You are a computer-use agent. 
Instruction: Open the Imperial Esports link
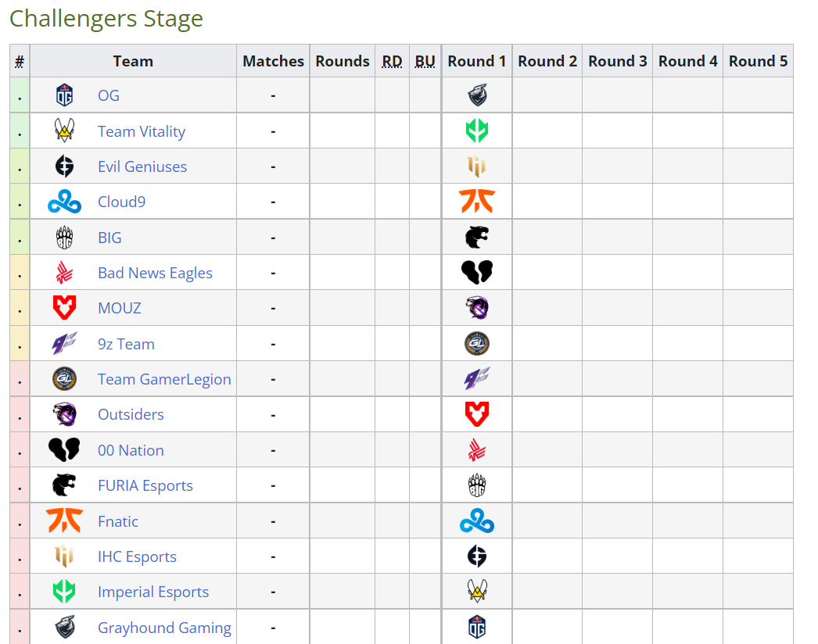[153, 592]
